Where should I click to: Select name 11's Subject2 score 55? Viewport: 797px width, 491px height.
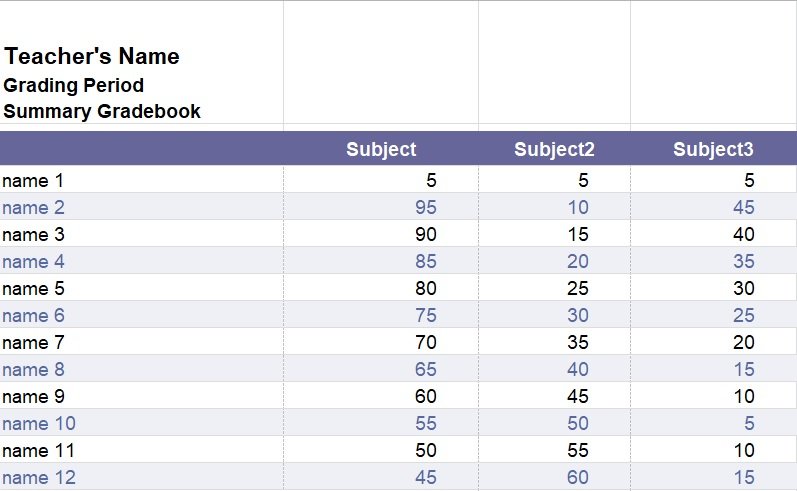(x=578, y=450)
